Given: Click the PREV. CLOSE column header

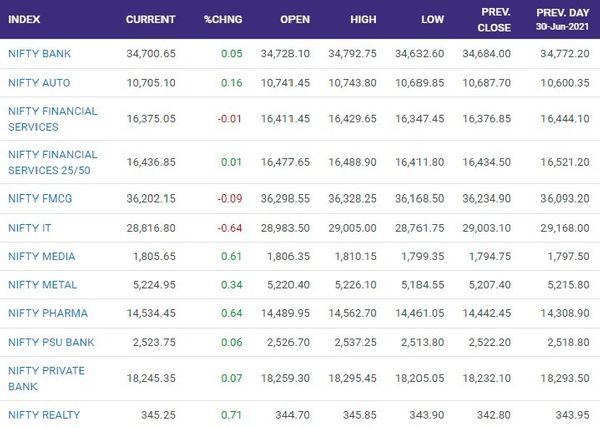Looking at the screenshot, I should (x=494, y=20).
